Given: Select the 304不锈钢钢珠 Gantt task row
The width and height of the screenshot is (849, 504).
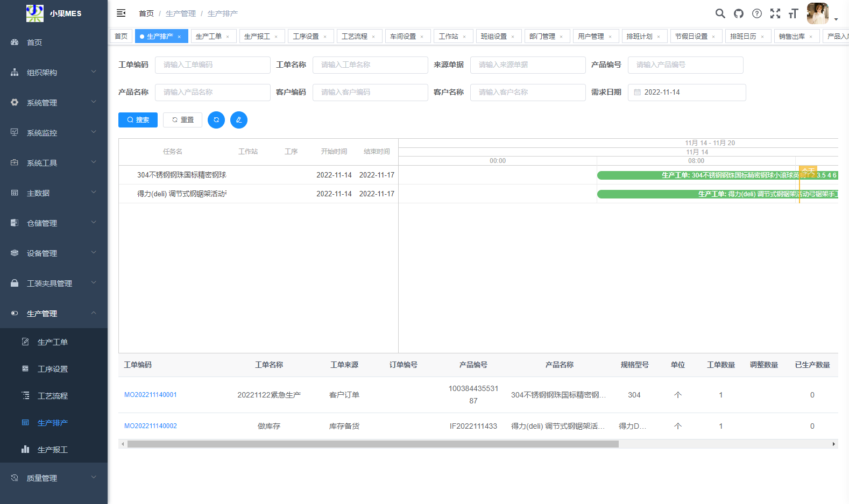Looking at the screenshot, I should coord(258,175).
